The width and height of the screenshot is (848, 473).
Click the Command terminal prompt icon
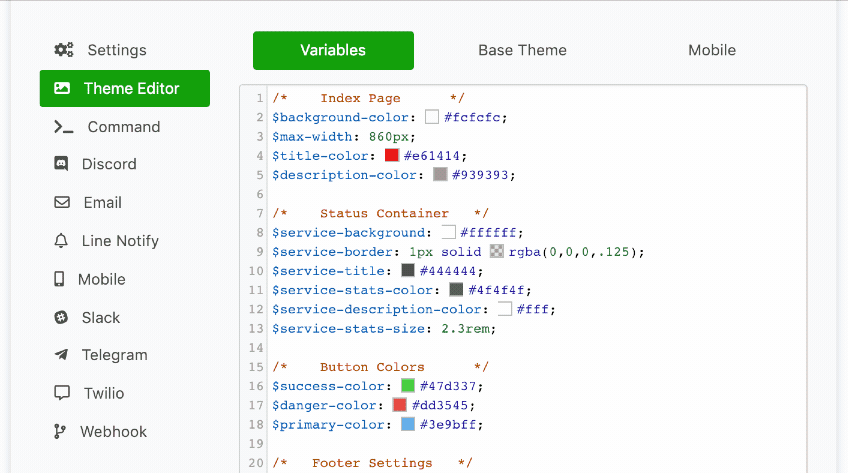click(x=63, y=126)
